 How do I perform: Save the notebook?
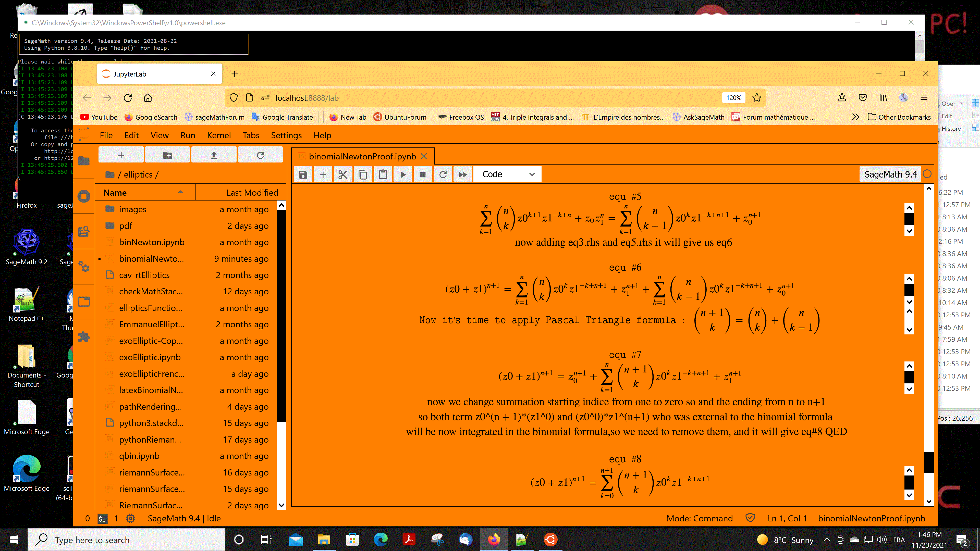(x=302, y=174)
